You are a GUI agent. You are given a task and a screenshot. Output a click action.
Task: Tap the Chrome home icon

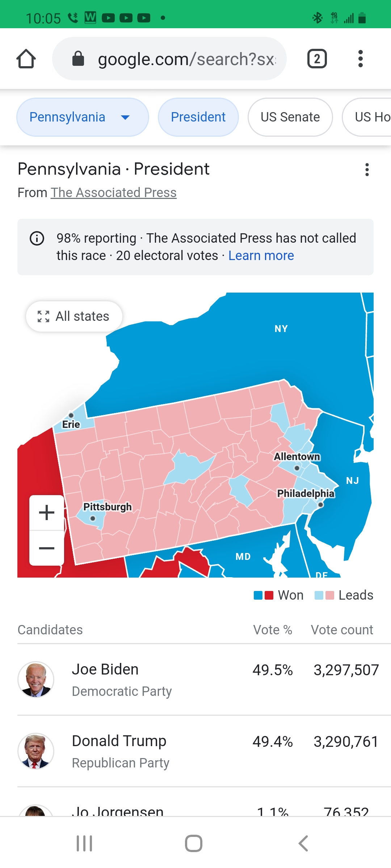pos(26,59)
